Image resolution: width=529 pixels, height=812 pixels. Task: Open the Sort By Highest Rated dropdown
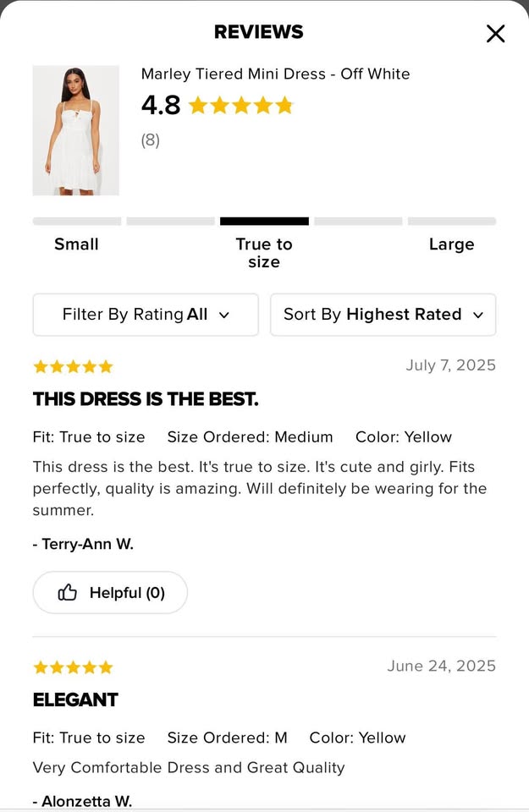pos(383,315)
